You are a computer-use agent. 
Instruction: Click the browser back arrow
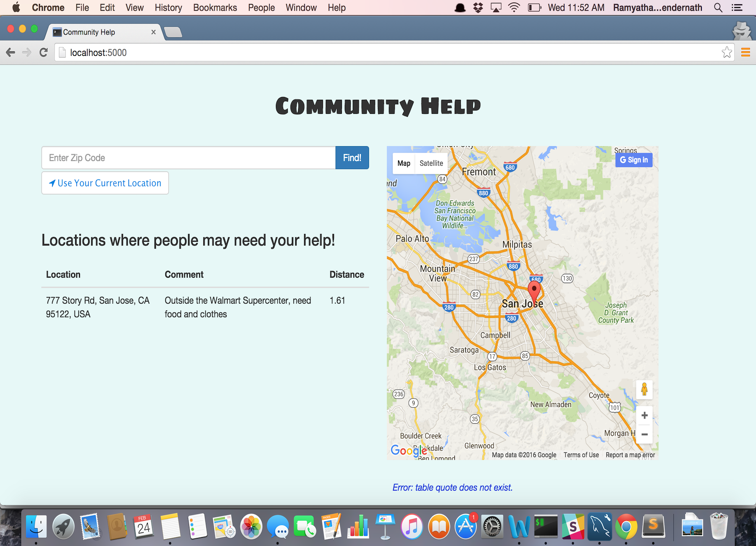click(x=10, y=52)
